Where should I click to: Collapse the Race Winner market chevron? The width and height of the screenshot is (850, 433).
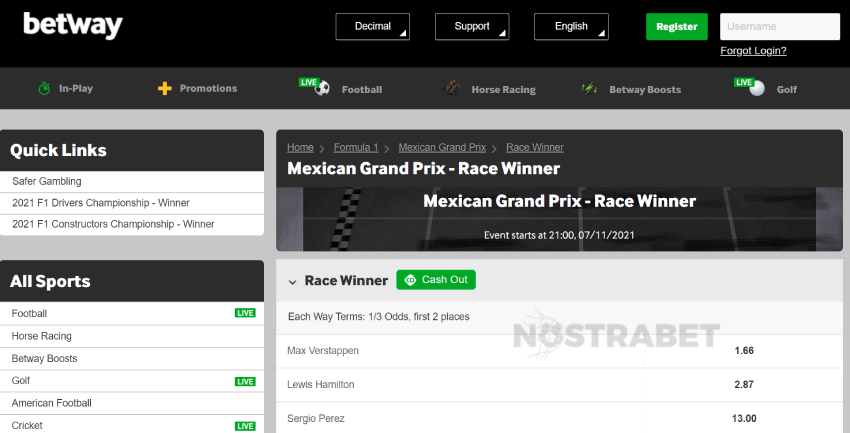tap(292, 282)
